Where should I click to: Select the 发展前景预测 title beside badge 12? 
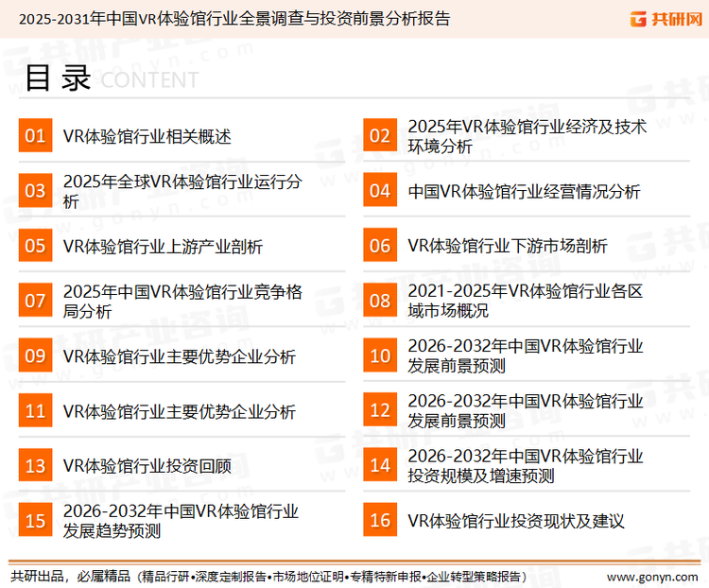pyautogui.click(x=525, y=410)
